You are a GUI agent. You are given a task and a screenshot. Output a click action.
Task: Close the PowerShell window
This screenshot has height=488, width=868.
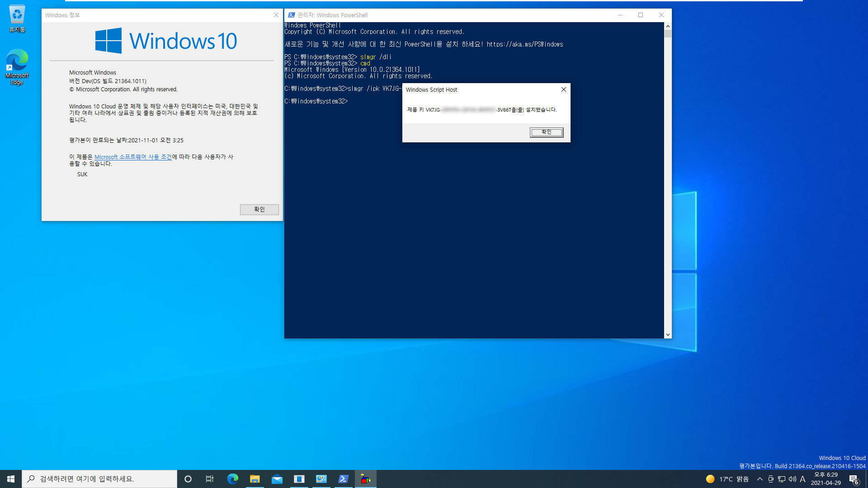661,15
